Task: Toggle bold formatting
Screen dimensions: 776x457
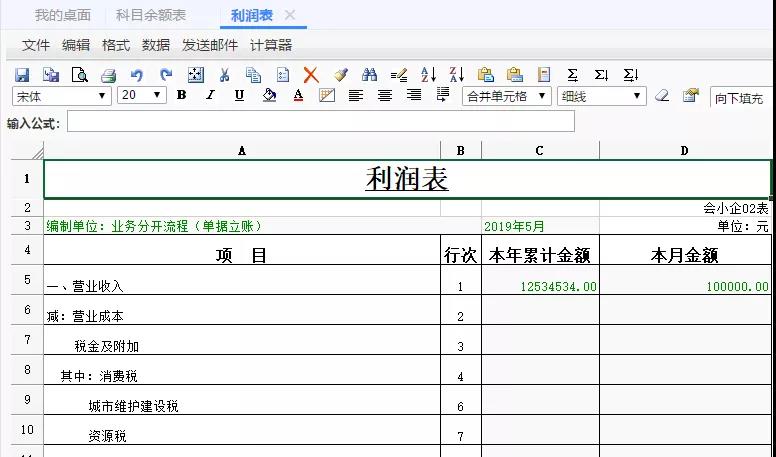Action: click(x=181, y=96)
